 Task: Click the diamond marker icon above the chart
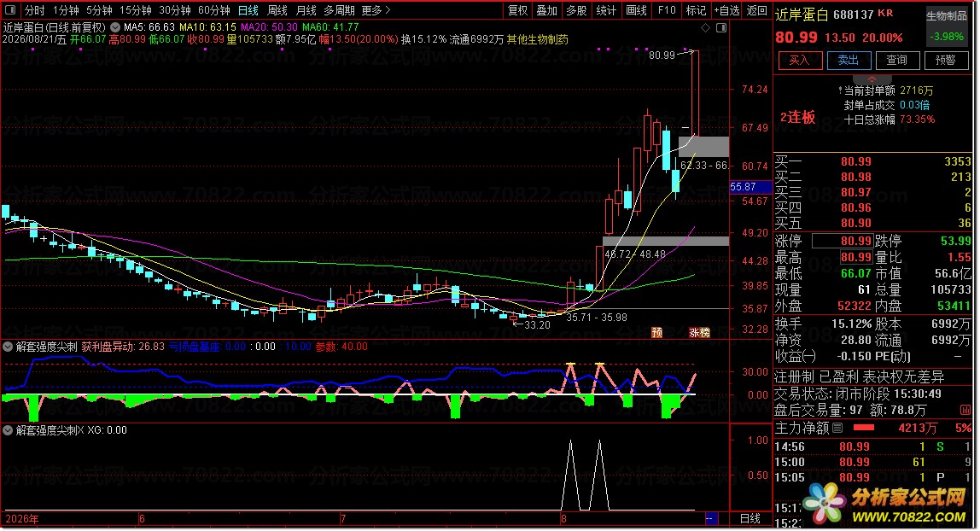(705, 27)
